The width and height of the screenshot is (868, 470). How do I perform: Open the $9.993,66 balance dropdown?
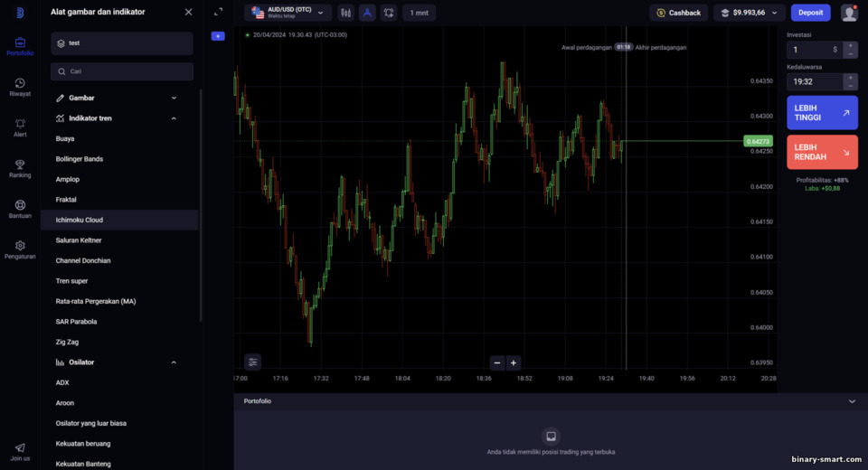(749, 13)
